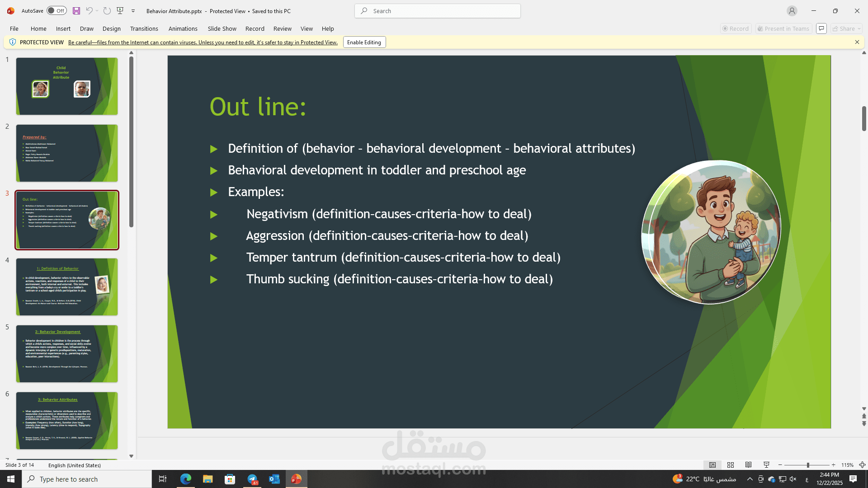
Task: Open Microsoft Edge from taskbar
Action: [185, 479]
